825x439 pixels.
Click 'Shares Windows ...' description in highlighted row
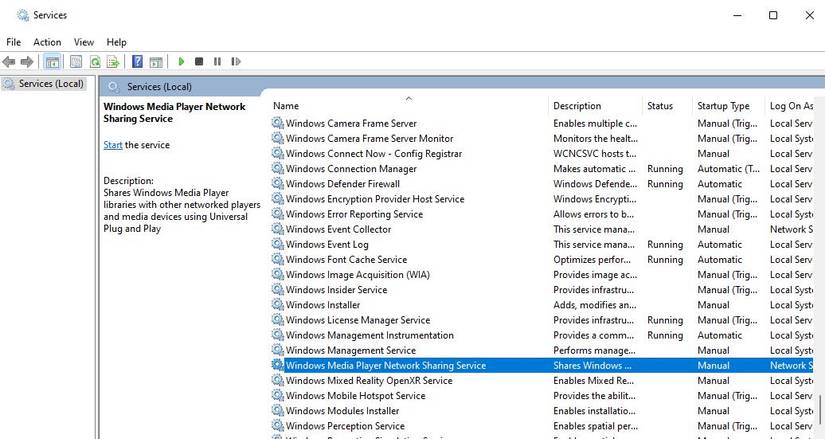pos(592,365)
